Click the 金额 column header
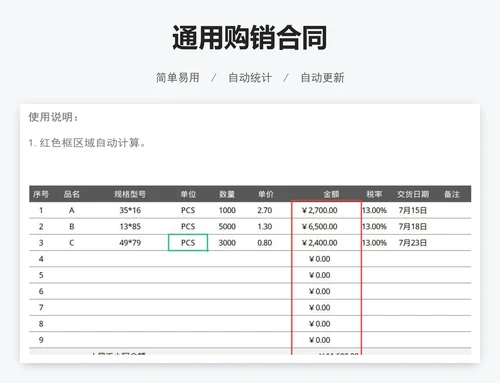The image size is (500, 383). [331, 194]
